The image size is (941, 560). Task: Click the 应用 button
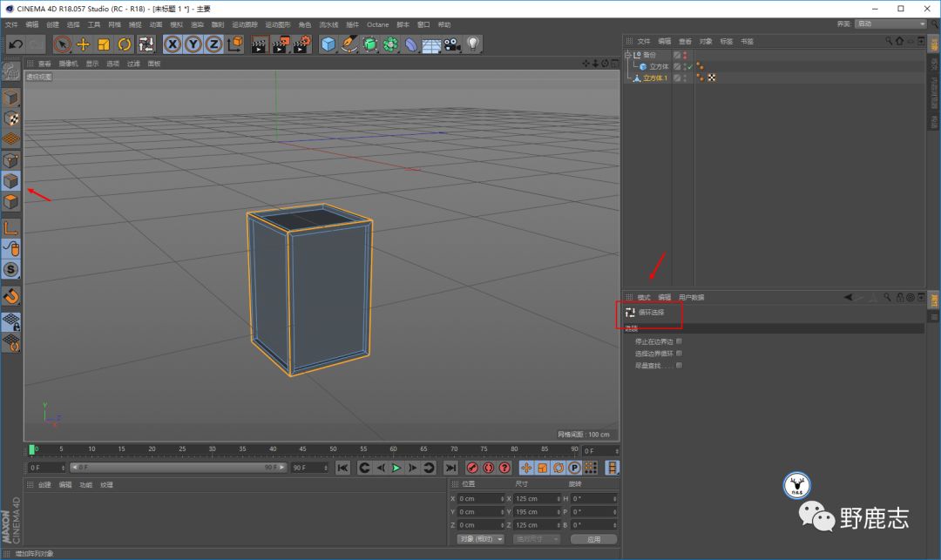[593, 539]
